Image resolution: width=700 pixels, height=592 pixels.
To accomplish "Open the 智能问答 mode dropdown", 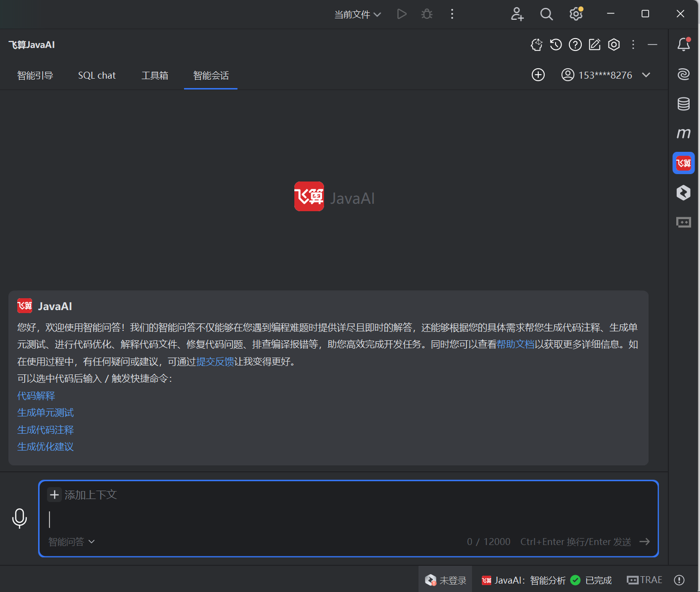I will pos(71,542).
